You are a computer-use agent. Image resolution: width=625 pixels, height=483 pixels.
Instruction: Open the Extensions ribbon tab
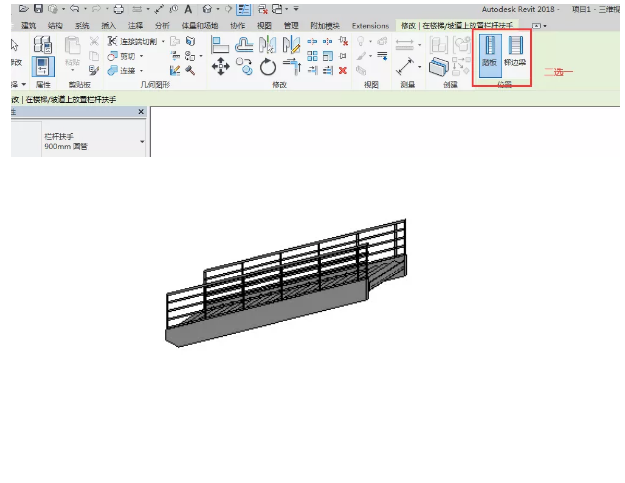click(370, 25)
